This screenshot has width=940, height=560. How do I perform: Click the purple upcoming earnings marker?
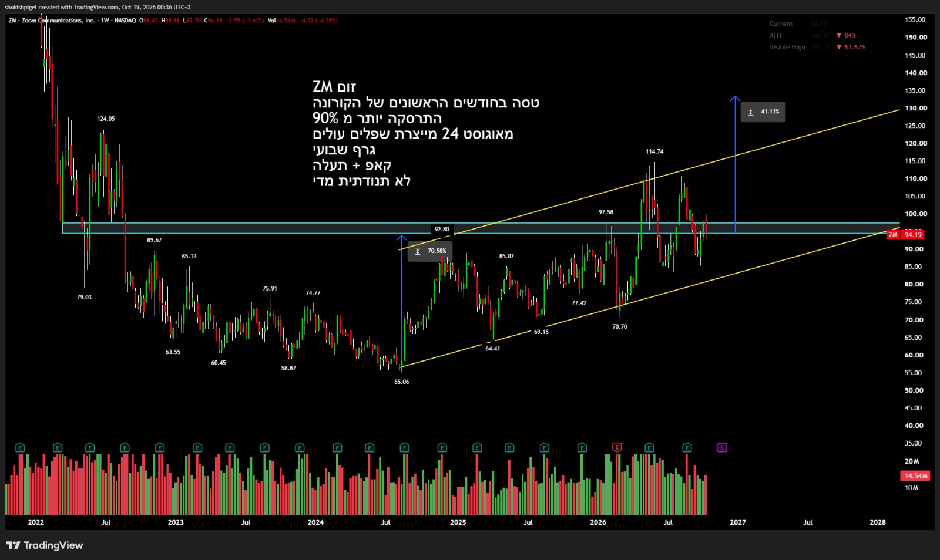721,447
